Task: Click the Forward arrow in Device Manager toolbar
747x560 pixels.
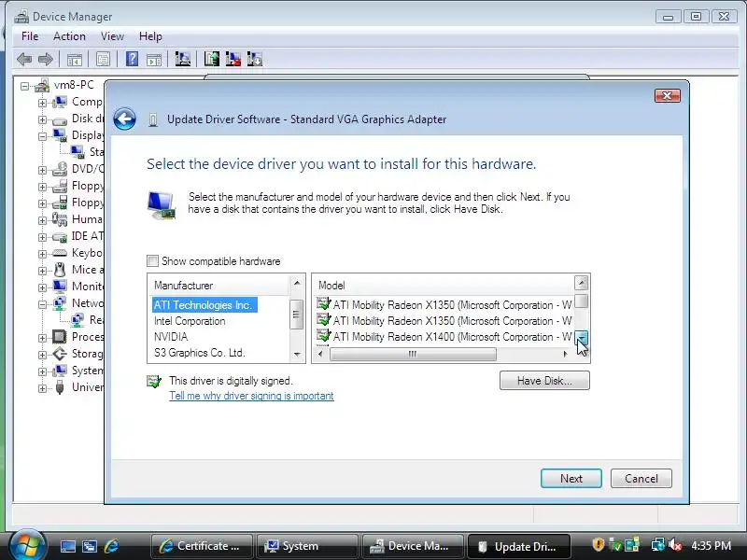Action: [x=46, y=60]
